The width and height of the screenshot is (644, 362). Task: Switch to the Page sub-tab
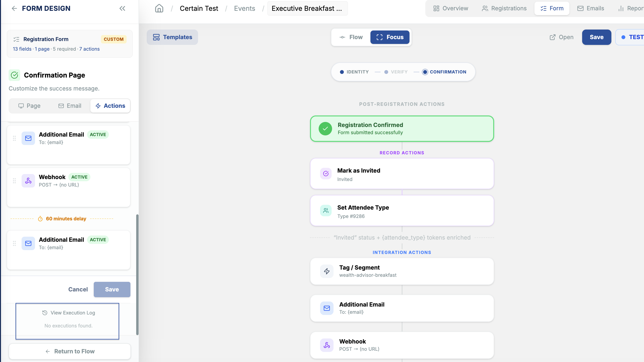pyautogui.click(x=29, y=106)
